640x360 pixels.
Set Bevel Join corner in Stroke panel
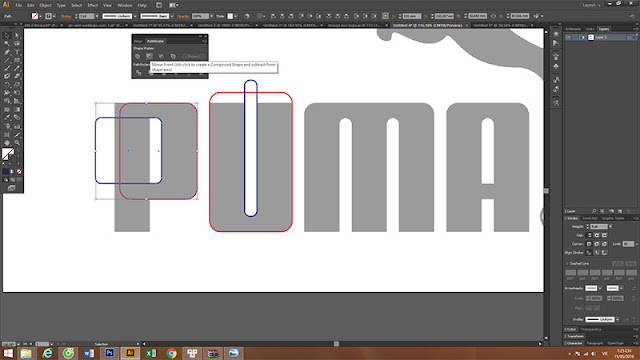click(604, 244)
